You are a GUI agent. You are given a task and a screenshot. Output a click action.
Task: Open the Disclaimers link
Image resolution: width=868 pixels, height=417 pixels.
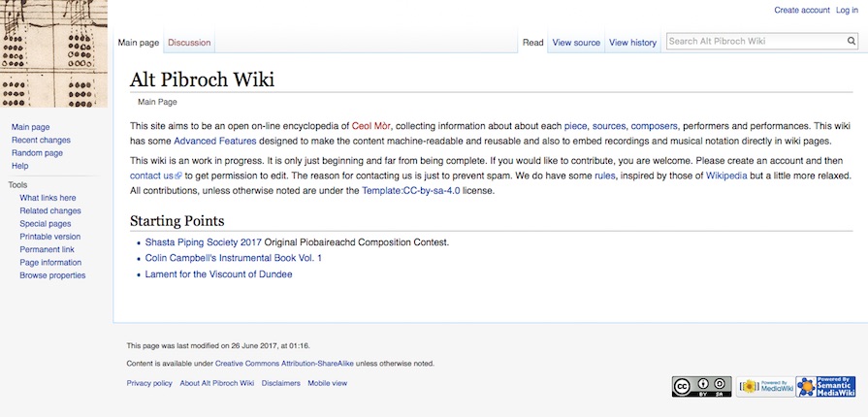pyautogui.click(x=280, y=383)
